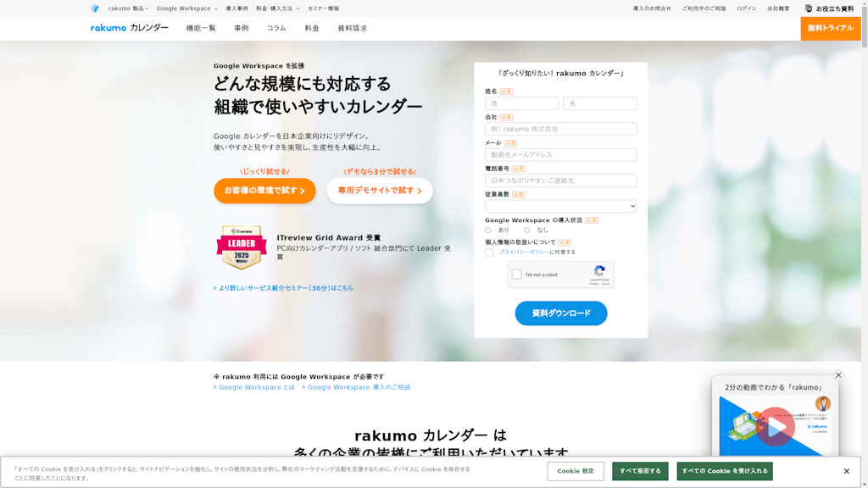Select あり for Google Workspace 導入状況
868x488 pixels.
coord(487,230)
